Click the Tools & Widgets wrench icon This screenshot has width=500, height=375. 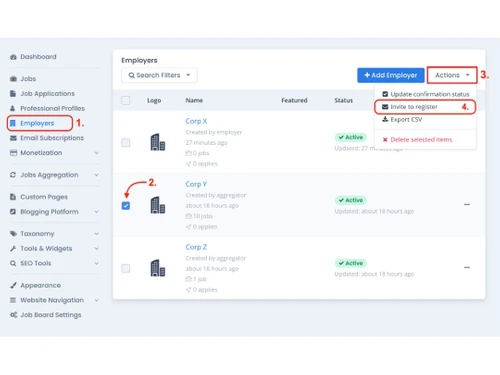tap(13, 249)
